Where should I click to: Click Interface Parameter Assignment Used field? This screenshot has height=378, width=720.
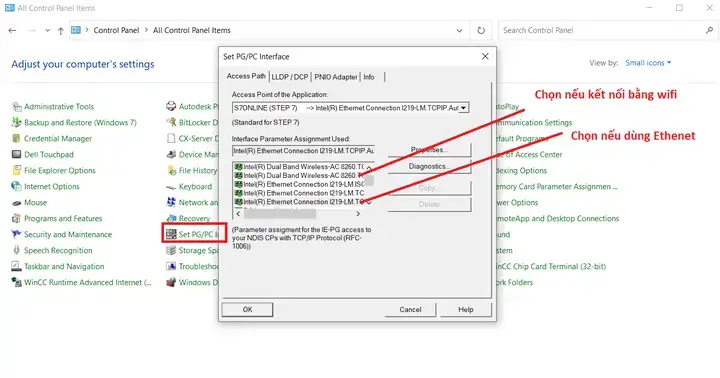click(x=303, y=151)
